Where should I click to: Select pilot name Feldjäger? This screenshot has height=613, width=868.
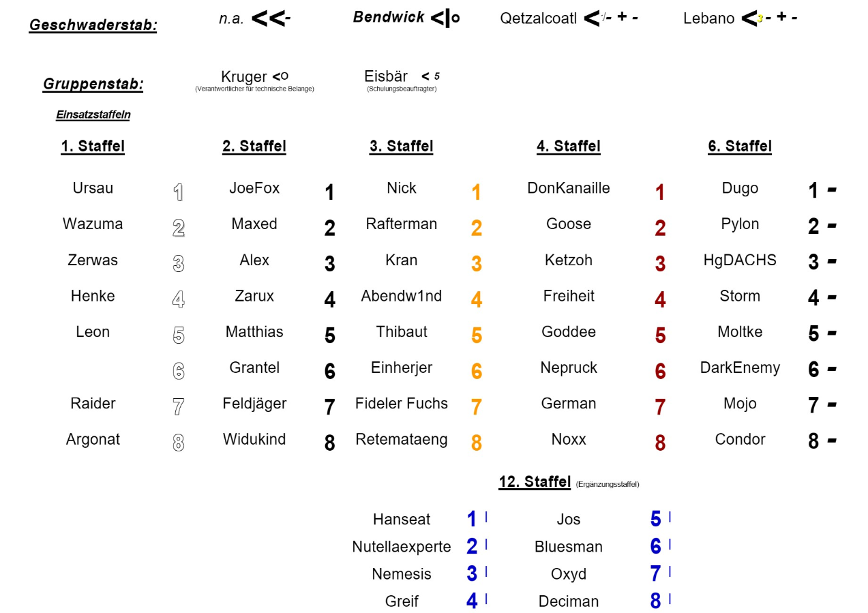(x=254, y=404)
